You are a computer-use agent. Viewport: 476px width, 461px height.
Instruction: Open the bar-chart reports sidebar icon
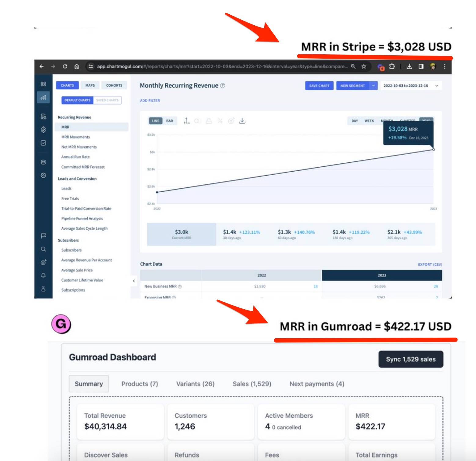click(x=43, y=98)
